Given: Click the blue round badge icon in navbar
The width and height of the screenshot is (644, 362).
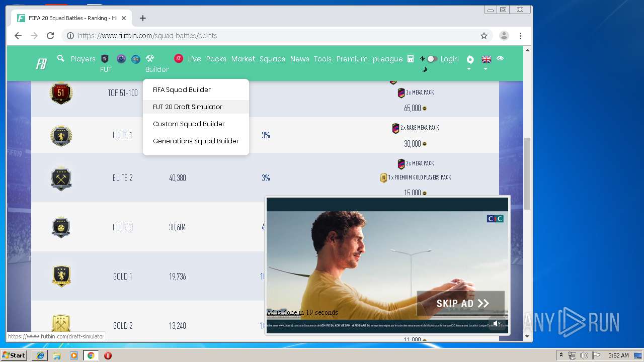Looking at the screenshot, I should click(x=136, y=59).
